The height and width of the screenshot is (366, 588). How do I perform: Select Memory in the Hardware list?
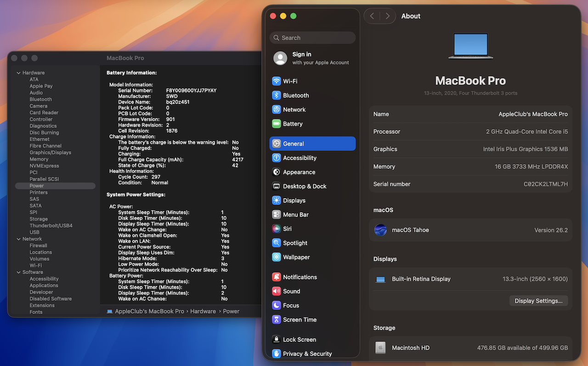(39, 159)
